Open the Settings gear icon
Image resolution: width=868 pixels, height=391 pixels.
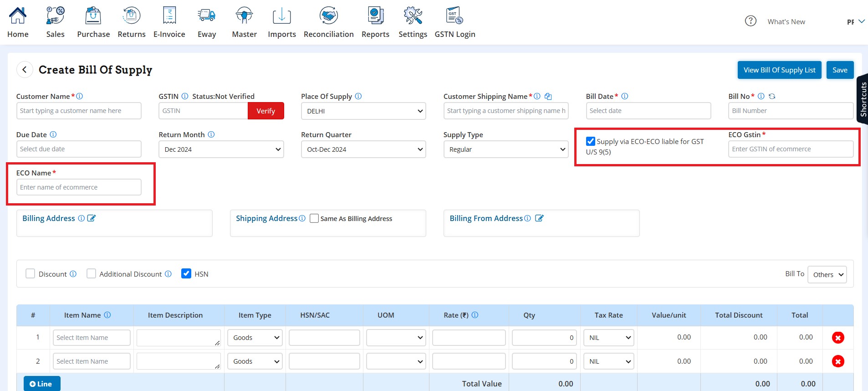(x=413, y=16)
